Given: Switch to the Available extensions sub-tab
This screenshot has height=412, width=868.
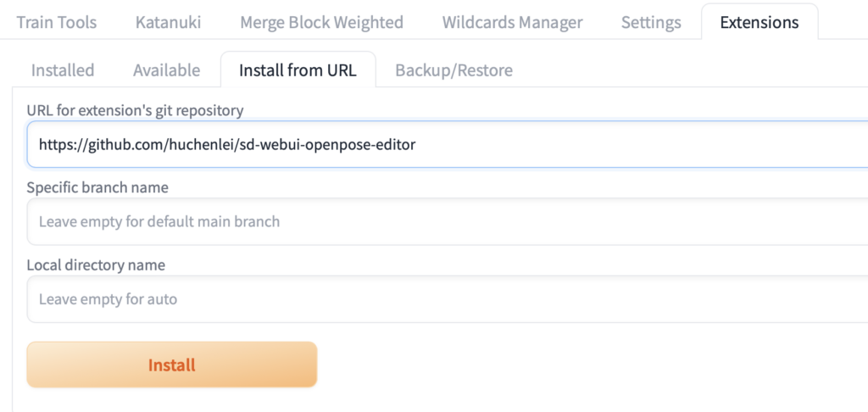Looking at the screenshot, I should click(x=166, y=70).
